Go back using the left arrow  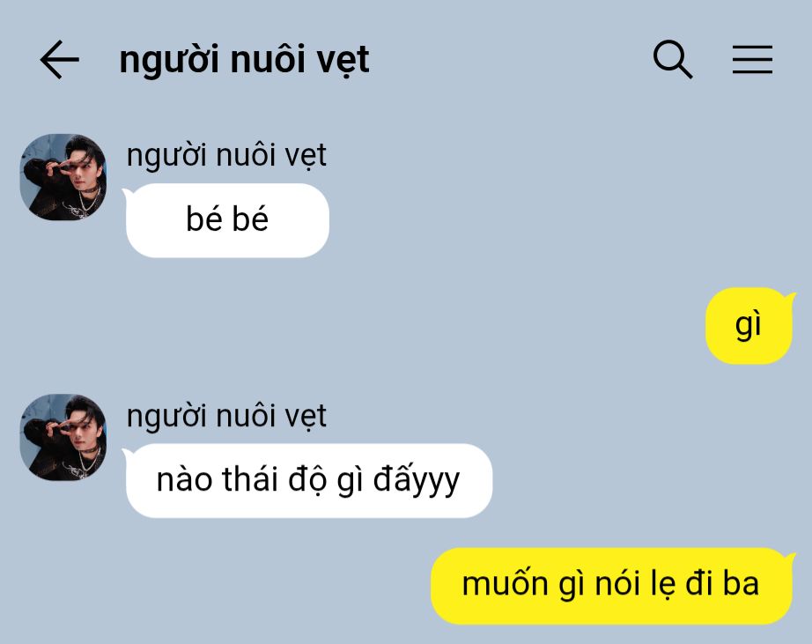[x=60, y=60]
